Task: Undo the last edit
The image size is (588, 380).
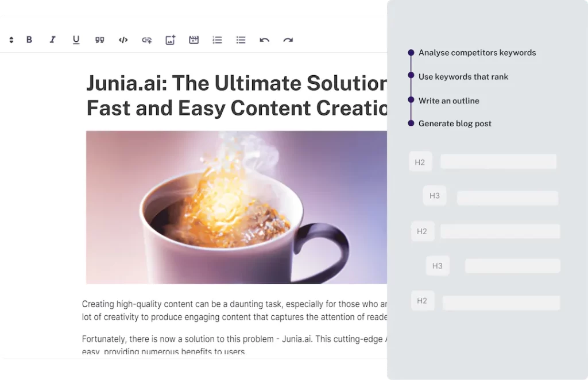Action: 264,40
